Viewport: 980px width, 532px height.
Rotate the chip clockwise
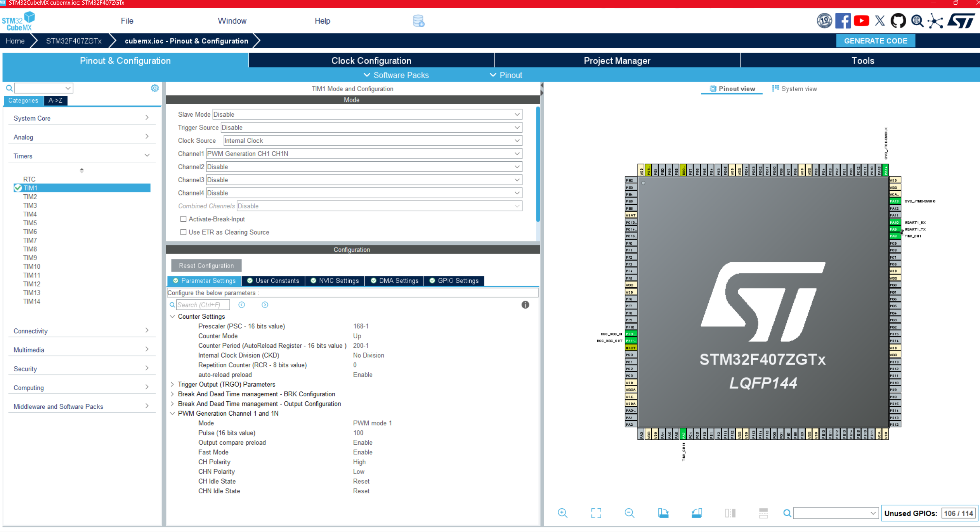(x=663, y=513)
